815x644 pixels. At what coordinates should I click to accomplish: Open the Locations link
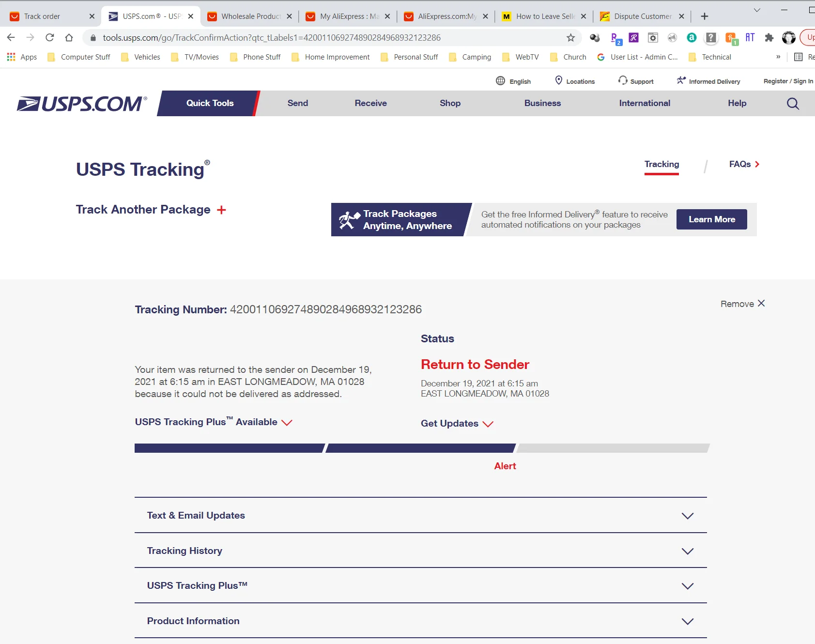coord(575,81)
